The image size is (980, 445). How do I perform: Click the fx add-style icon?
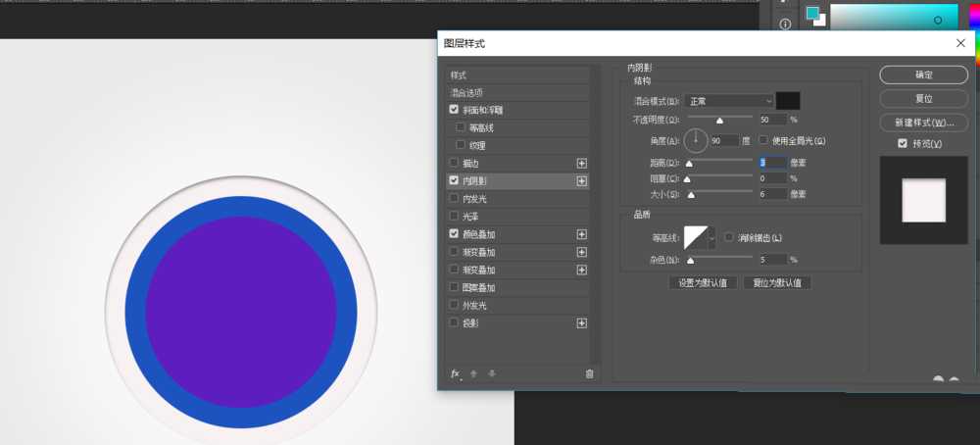pyautogui.click(x=456, y=373)
